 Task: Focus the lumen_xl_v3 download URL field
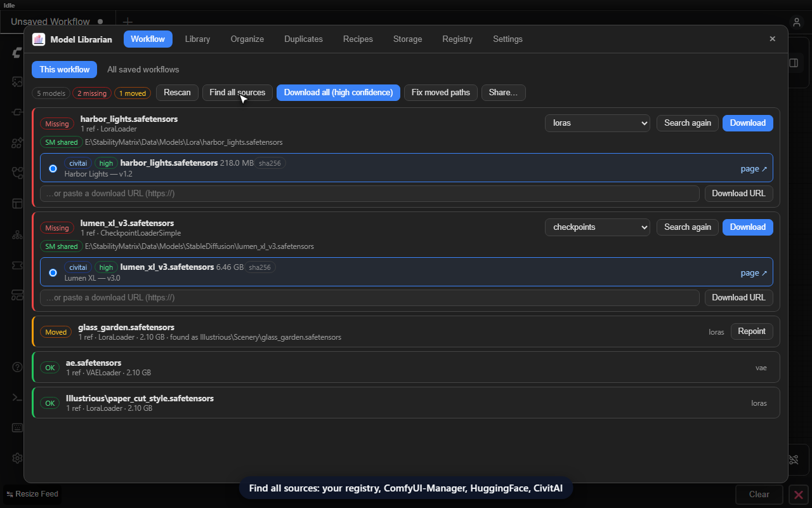tap(370, 298)
